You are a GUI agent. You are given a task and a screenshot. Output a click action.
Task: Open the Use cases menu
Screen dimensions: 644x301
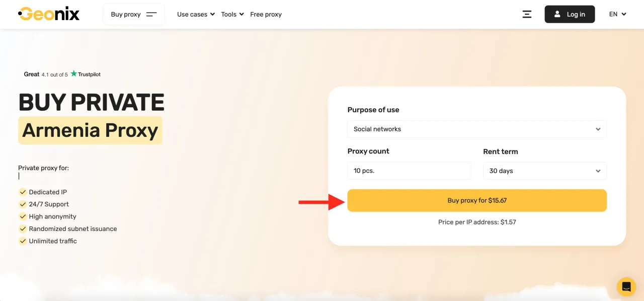click(x=196, y=14)
